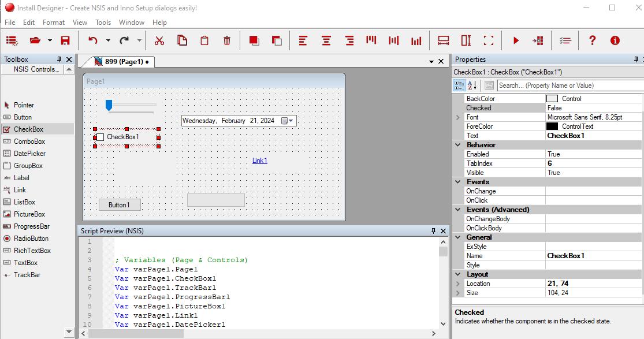Click the Delete trash can icon
Screen dimensions: 644x339
tap(227, 40)
